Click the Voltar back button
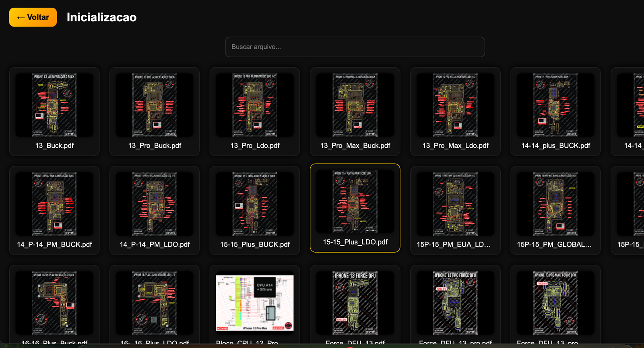The width and height of the screenshot is (644, 348). coord(33,17)
